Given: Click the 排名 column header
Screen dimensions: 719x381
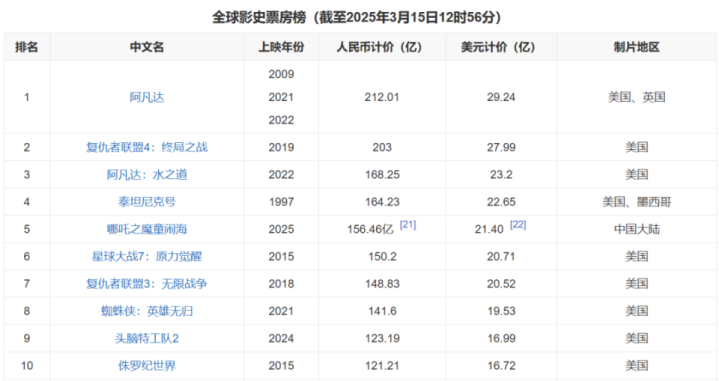Looking at the screenshot, I should click(x=27, y=47).
